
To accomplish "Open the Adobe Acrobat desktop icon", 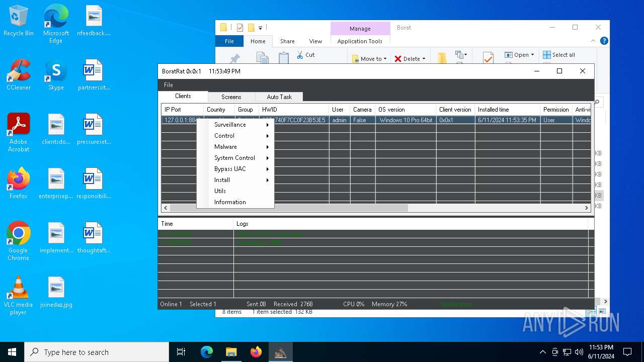I will [x=19, y=133].
